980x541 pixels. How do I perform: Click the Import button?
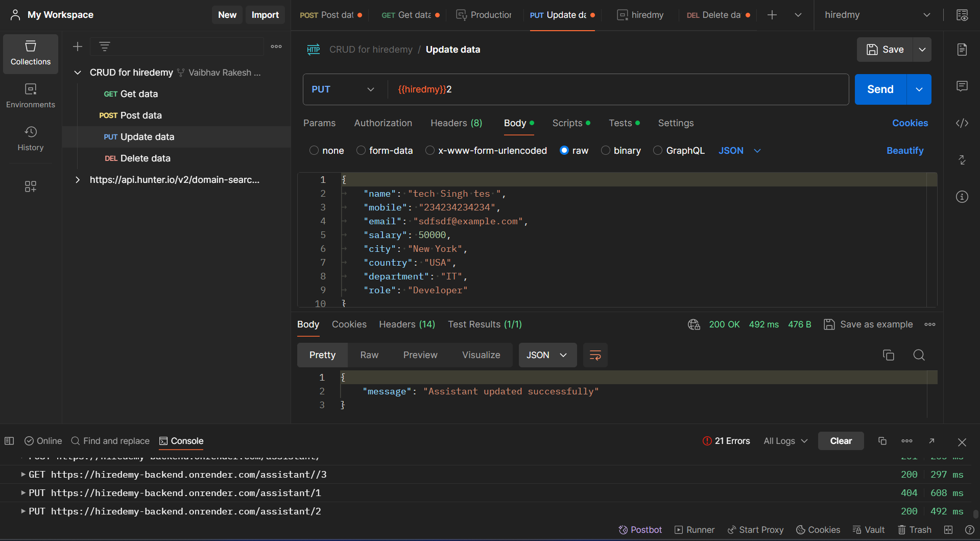tap(265, 15)
